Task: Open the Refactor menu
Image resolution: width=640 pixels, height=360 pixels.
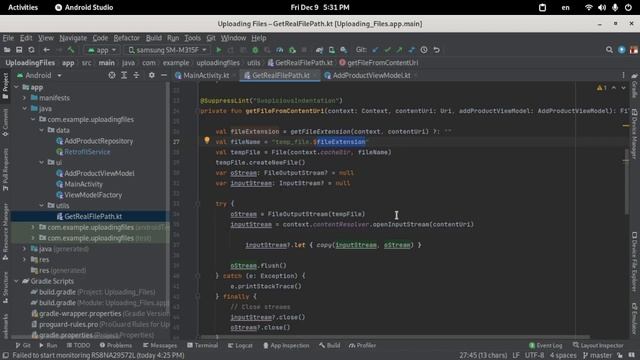Action: [126, 38]
